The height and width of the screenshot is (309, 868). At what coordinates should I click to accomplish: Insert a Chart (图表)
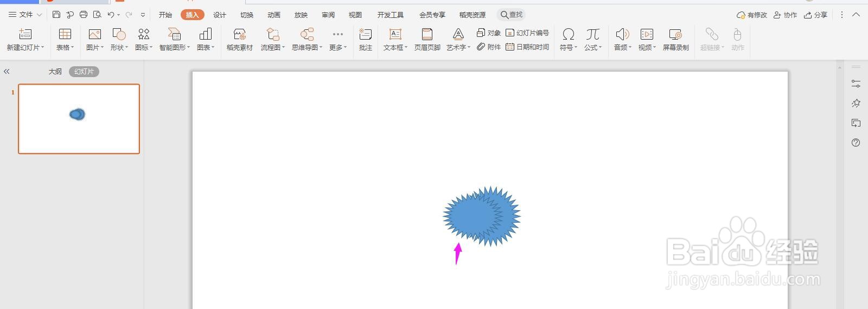pos(206,34)
